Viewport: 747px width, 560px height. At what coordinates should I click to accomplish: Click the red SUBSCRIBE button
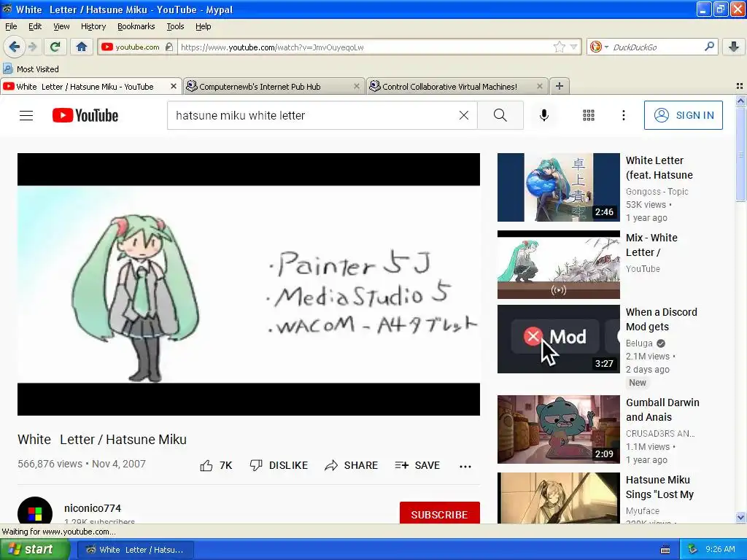click(440, 513)
